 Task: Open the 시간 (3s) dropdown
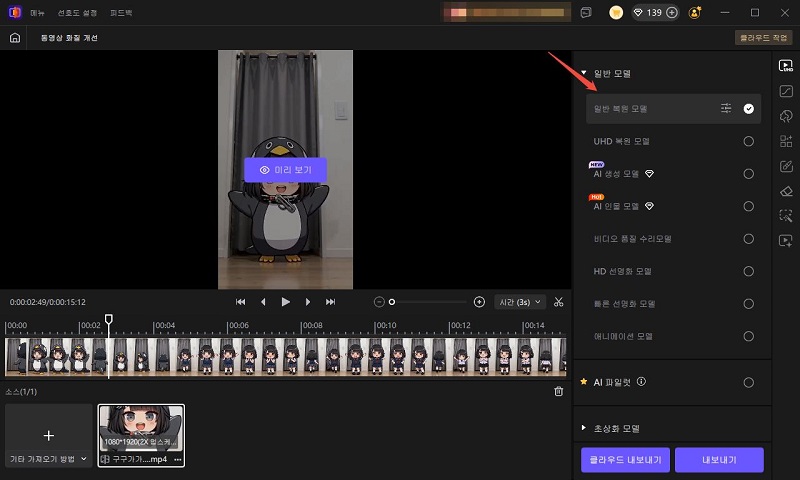tap(520, 302)
